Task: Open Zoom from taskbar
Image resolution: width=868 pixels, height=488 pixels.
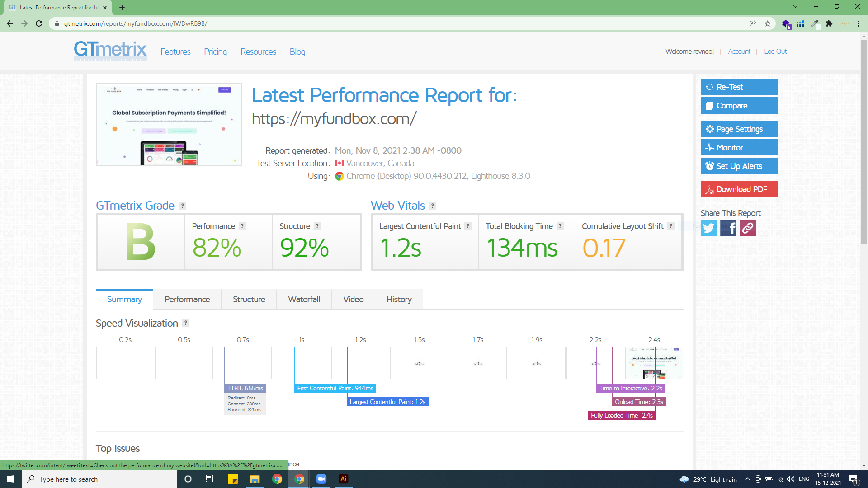Action: point(321,479)
